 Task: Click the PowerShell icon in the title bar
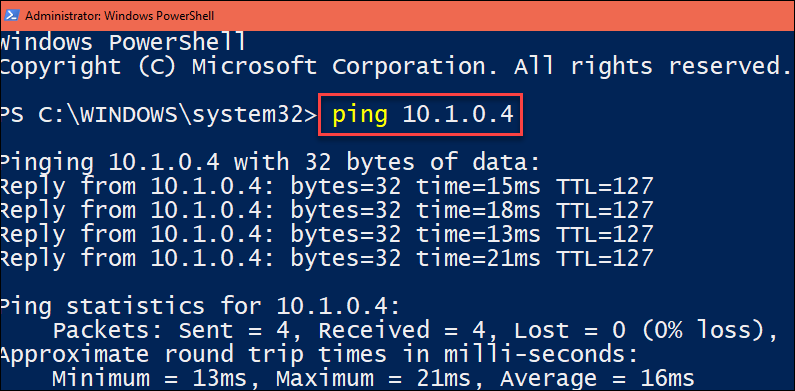[x=11, y=15]
